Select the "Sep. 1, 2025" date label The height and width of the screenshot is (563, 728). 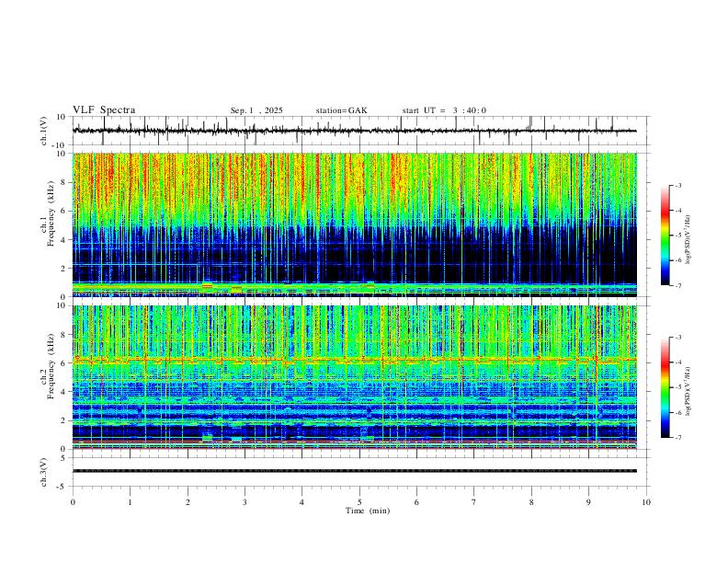[x=256, y=110]
